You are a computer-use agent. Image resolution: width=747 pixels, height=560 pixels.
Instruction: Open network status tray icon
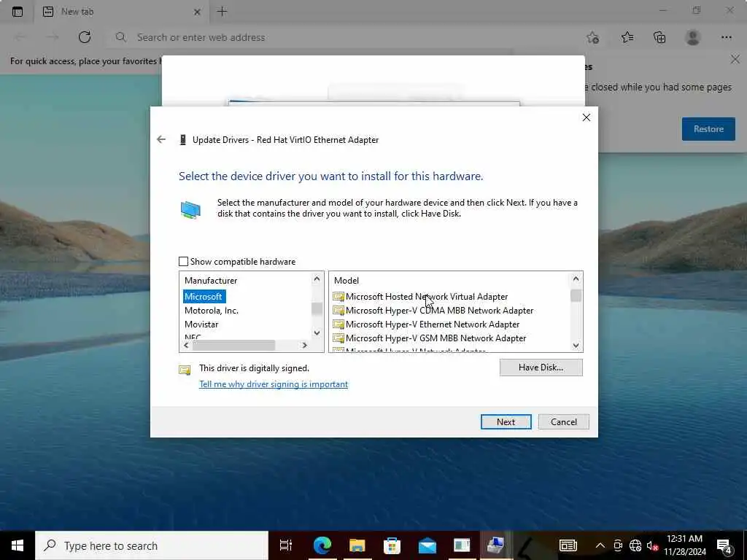pos(635,545)
